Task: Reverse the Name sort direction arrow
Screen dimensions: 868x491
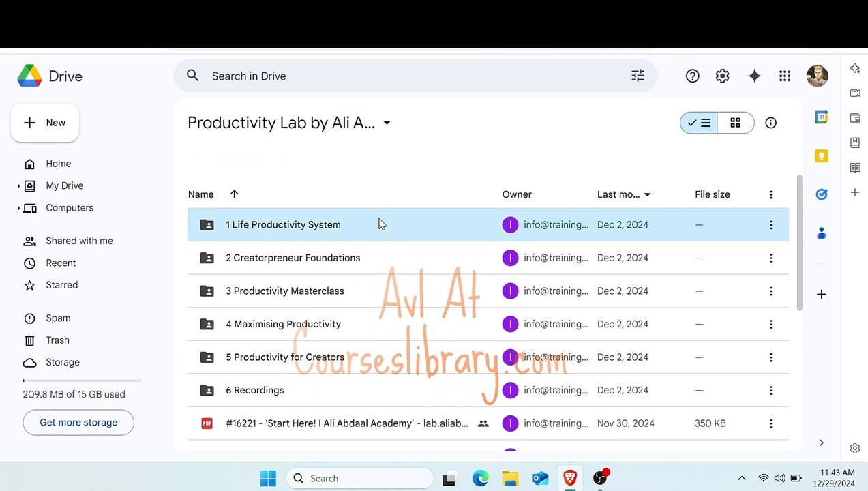Action: coord(234,194)
